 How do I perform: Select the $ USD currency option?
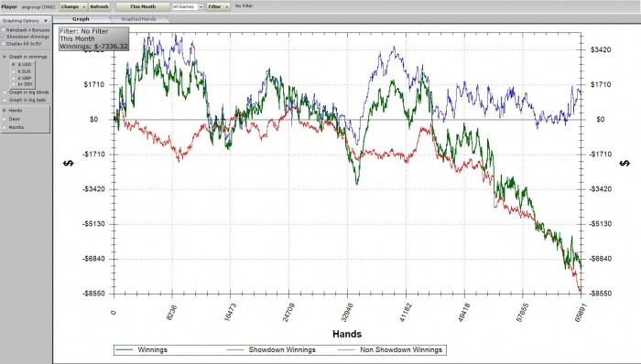(x=14, y=64)
